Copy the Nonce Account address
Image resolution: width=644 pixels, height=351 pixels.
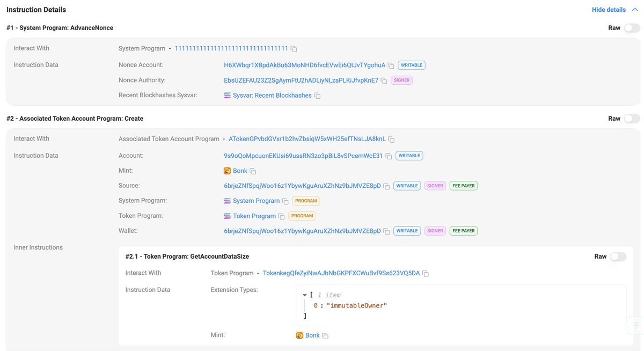point(391,65)
